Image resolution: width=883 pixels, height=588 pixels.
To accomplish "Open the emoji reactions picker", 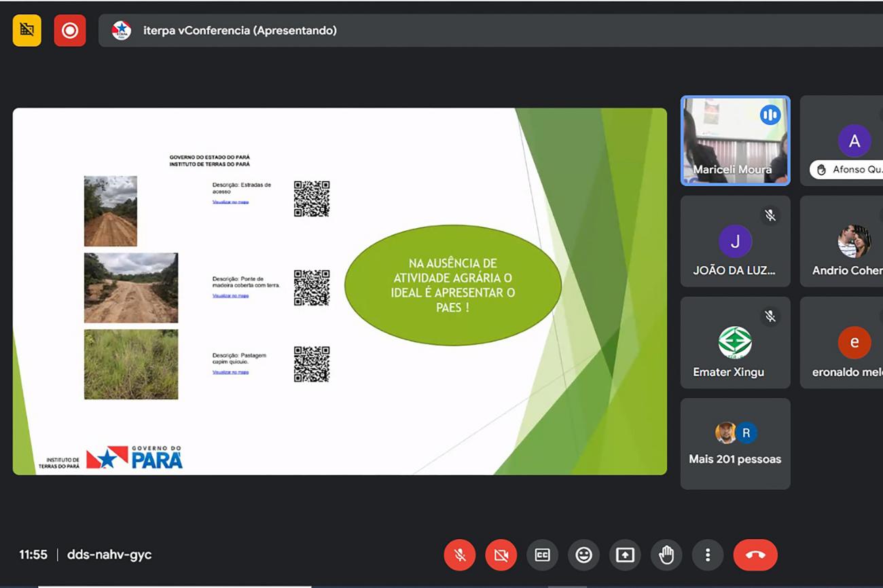I will [x=583, y=555].
